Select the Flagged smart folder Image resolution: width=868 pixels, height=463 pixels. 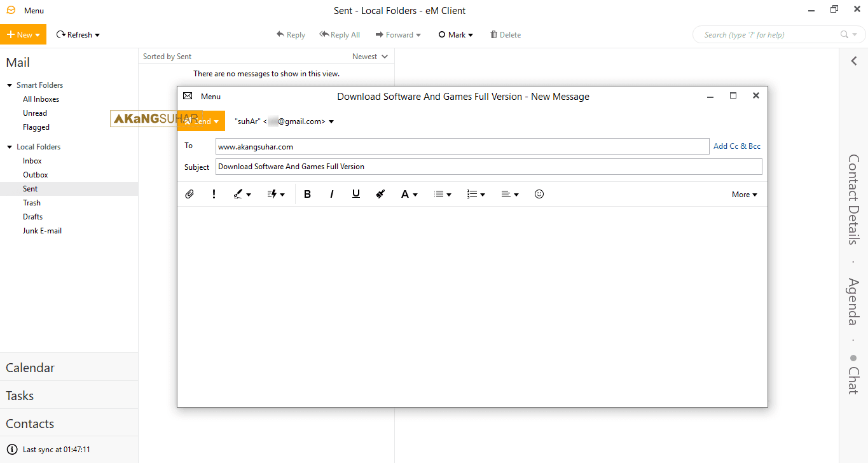click(36, 127)
